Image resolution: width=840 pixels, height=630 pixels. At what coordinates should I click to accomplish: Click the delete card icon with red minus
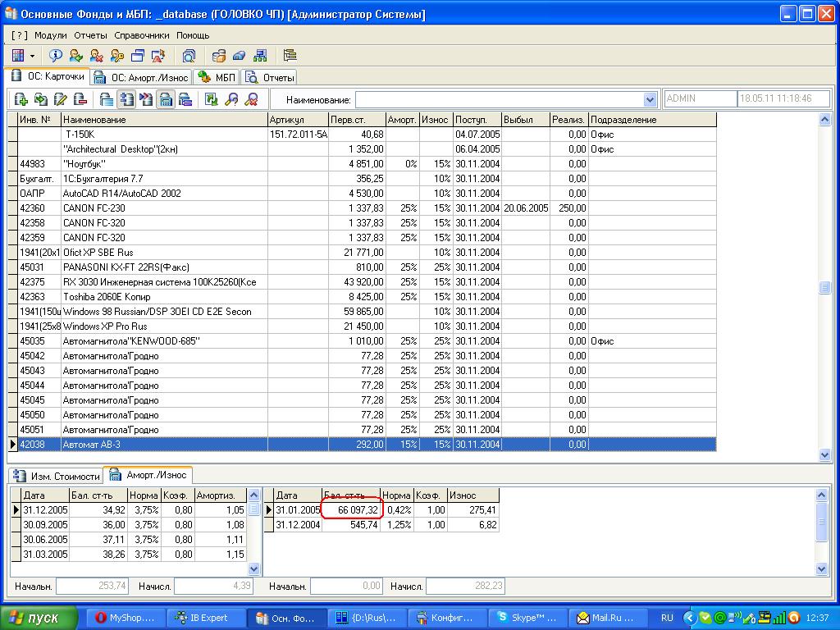coord(80,99)
